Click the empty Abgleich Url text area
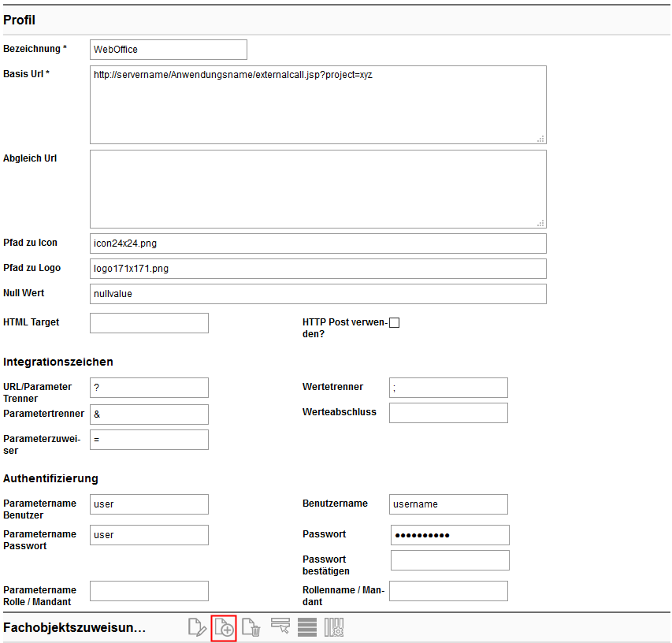 [x=317, y=189]
